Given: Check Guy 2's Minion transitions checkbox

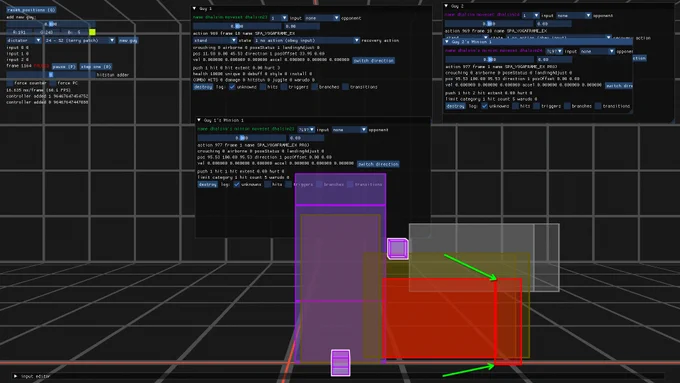Looking at the screenshot, I should [x=598, y=106].
